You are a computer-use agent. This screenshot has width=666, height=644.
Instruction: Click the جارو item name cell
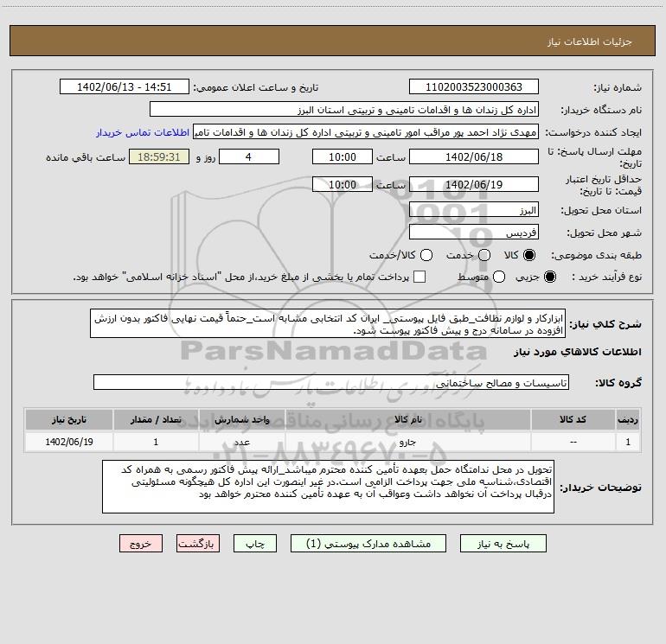point(407,442)
